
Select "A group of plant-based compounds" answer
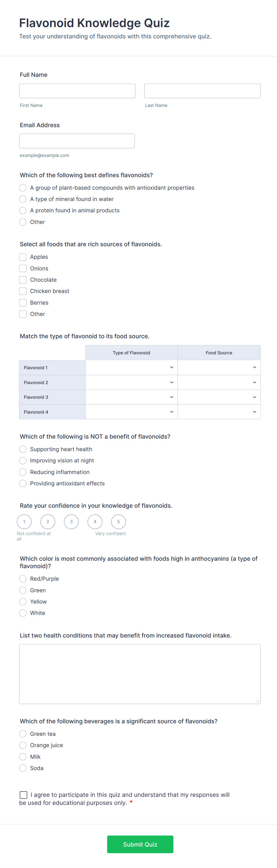point(23,188)
